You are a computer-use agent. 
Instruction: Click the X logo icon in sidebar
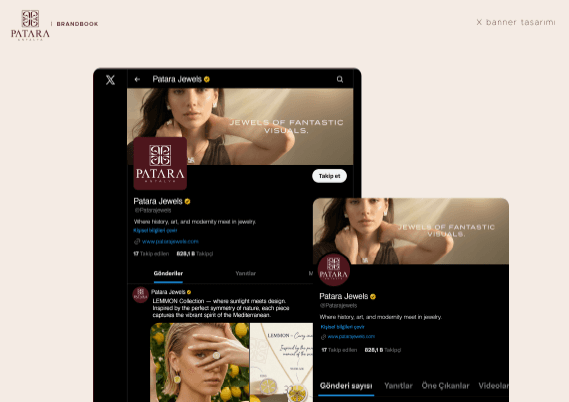(110, 79)
